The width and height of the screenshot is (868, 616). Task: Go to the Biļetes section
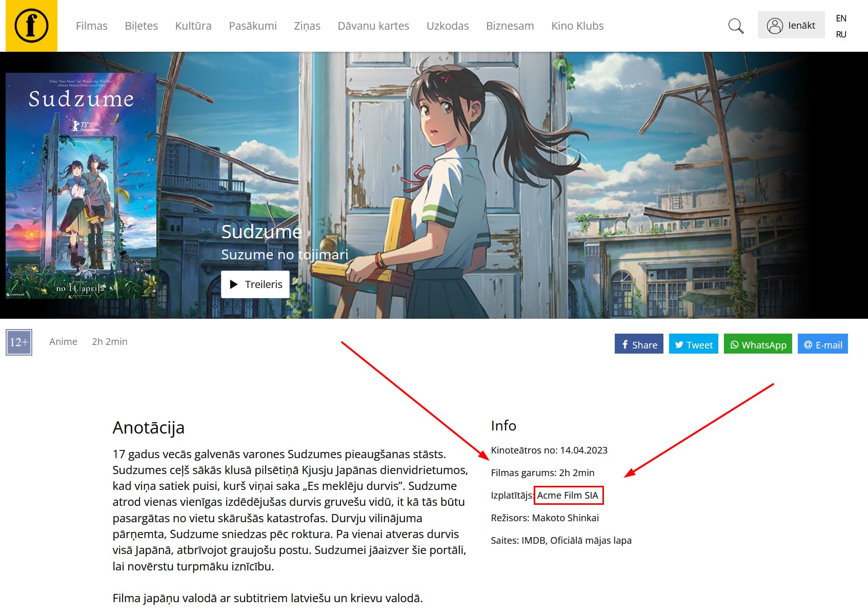tap(141, 26)
